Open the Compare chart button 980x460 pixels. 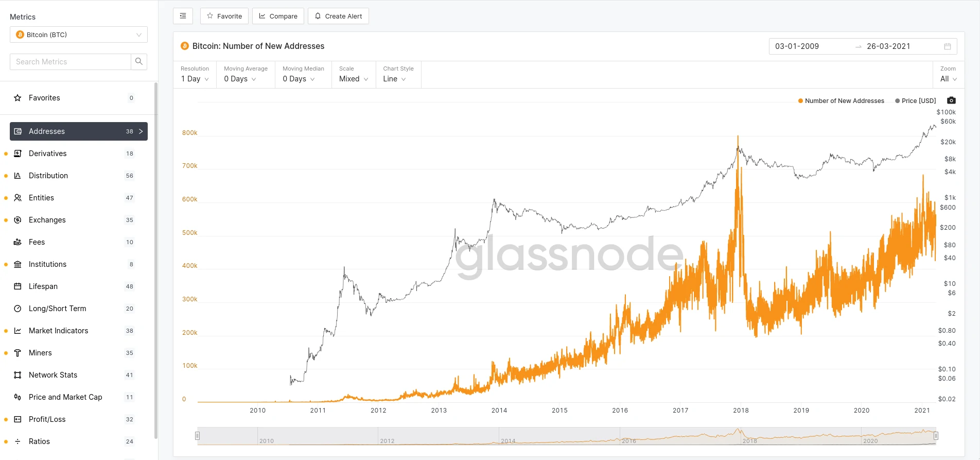click(x=278, y=16)
